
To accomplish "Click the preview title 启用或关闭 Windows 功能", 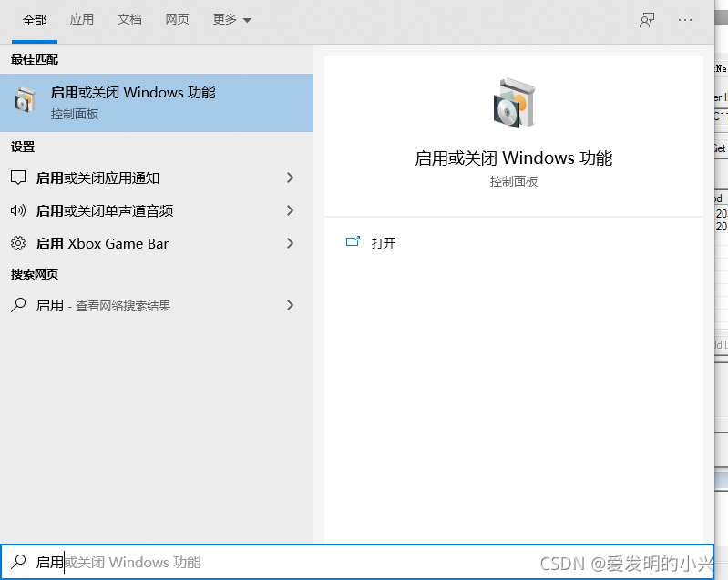I will click(514, 158).
